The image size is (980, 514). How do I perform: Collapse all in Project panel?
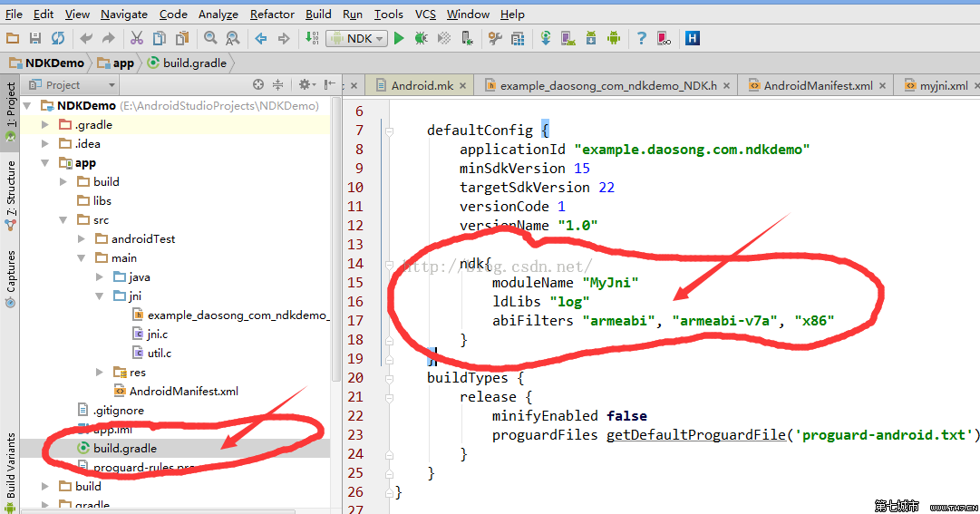(278, 84)
